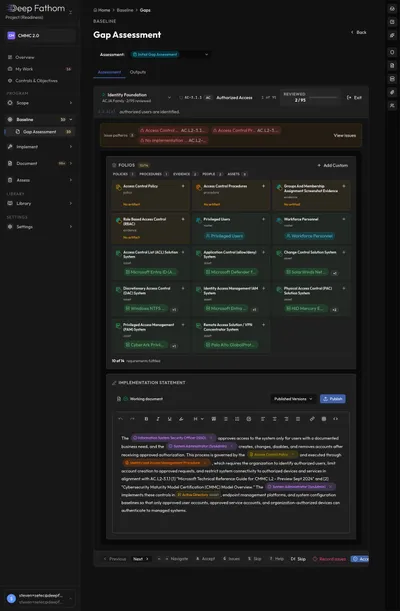The width and height of the screenshot is (400, 611).
Task: Add artifact to the Access Control Policy folio
Action: pos(183,186)
